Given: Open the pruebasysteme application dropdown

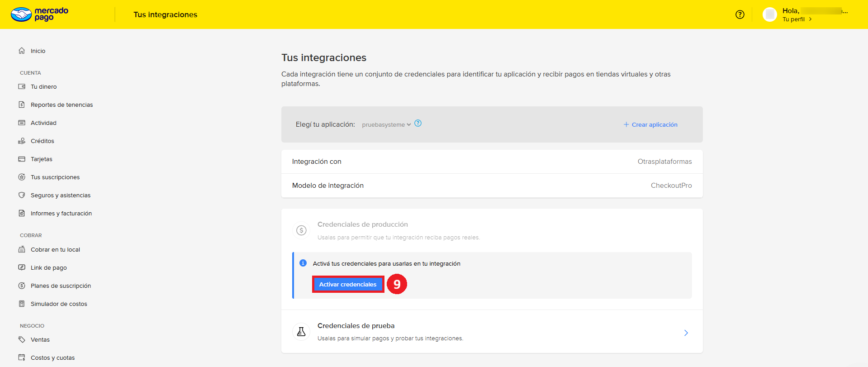Looking at the screenshot, I should [x=386, y=124].
